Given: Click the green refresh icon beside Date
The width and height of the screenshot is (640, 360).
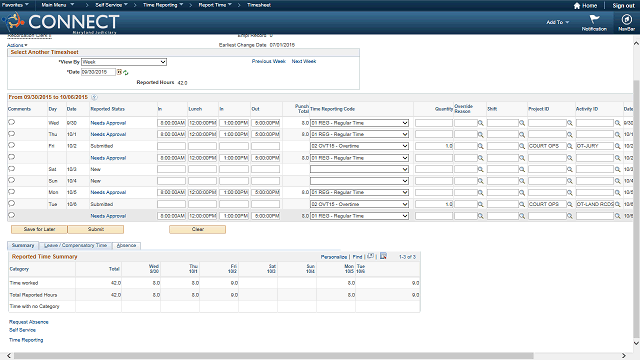Looking at the screenshot, I should click(x=126, y=72).
